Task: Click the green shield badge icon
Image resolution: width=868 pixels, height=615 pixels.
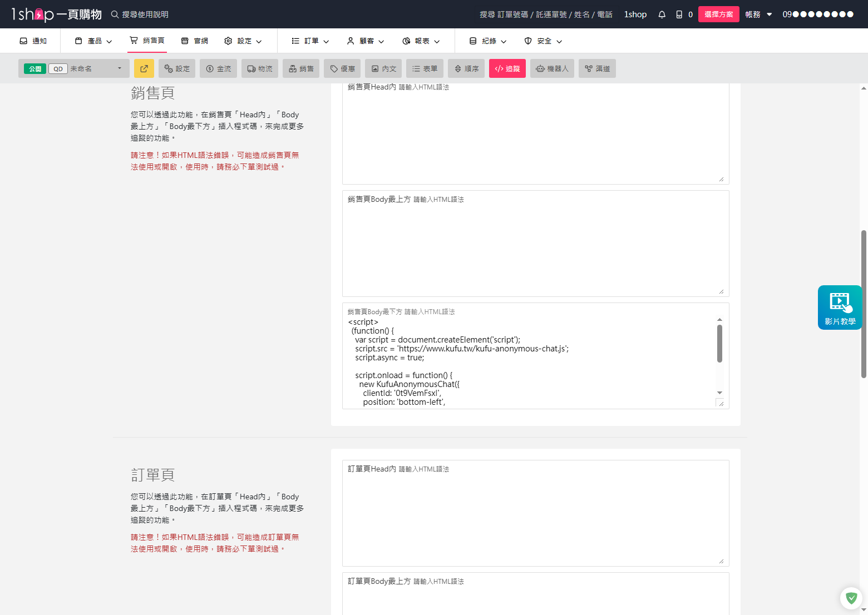Action: (x=851, y=598)
